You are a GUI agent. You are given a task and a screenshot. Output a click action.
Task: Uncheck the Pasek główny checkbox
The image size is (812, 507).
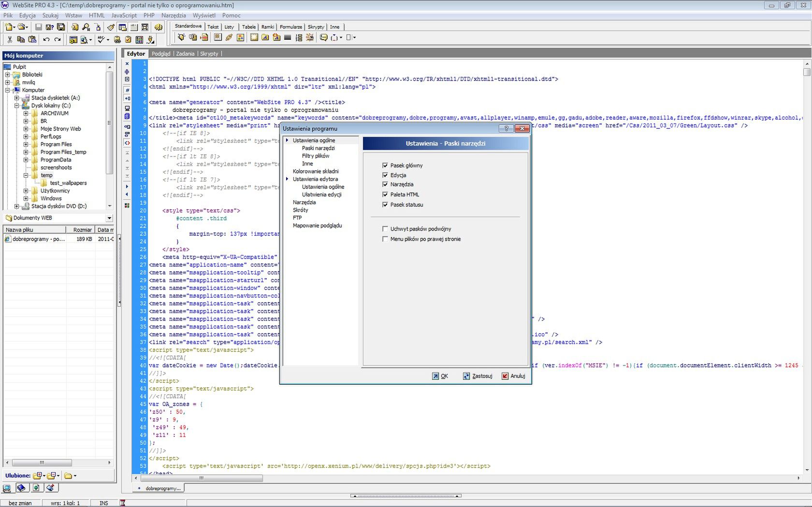click(385, 165)
